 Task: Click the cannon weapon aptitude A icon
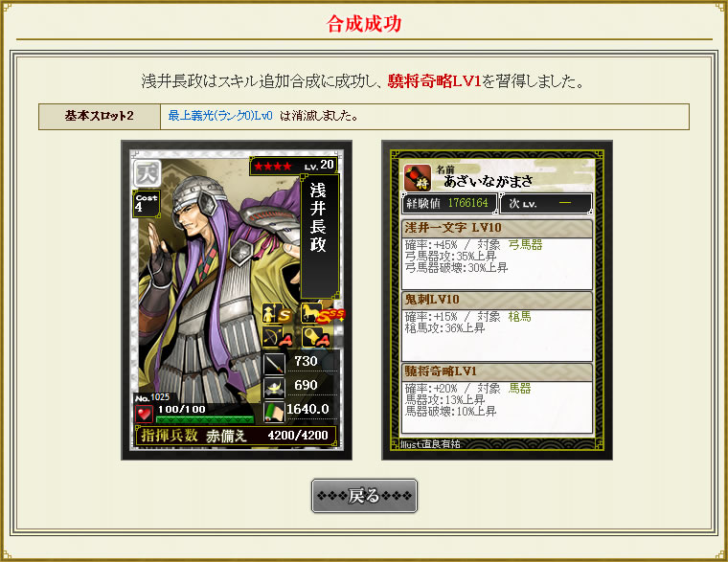tap(316, 337)
